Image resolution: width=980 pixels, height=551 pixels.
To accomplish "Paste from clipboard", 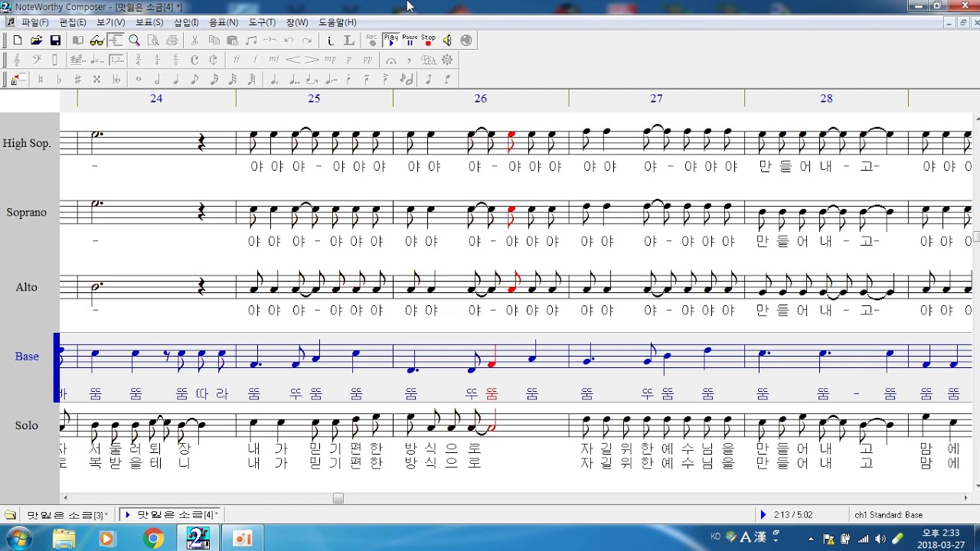I will [x=233, y=41].
